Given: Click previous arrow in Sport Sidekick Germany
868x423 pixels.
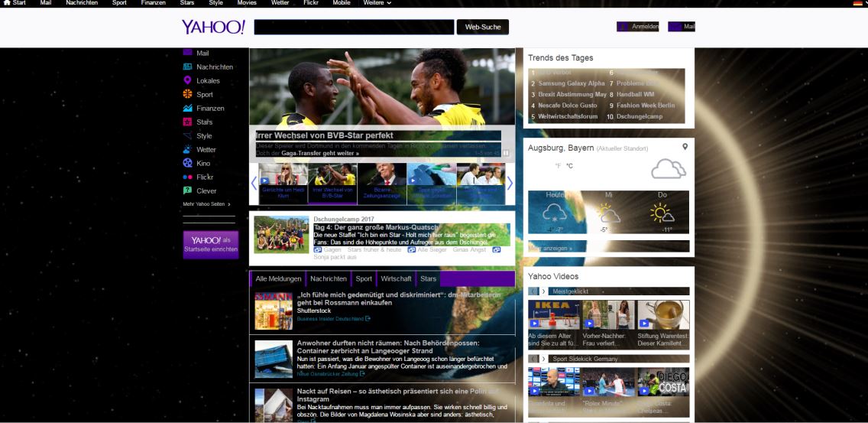Looking at the screenshot, I should pos(533,359).
